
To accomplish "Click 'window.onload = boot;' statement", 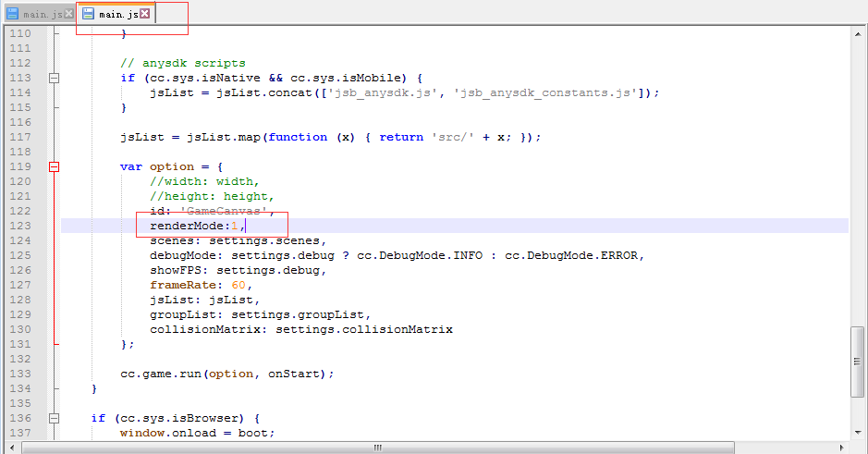I will pyautogui.click(x=197, y=433).
